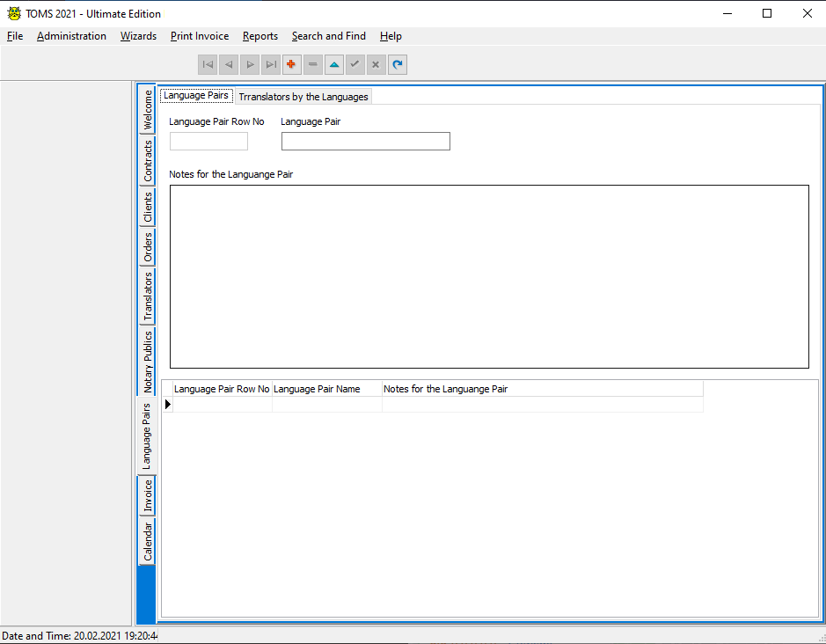Click the Notes for the Languange Pair area
This screenshot has height=644, width=826.
(x=489, y=275)
